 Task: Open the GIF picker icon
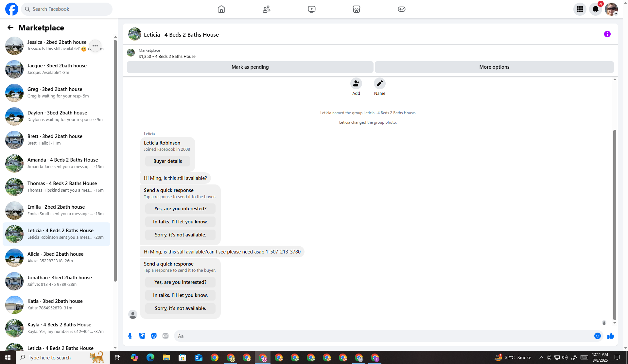click(166, 336)
